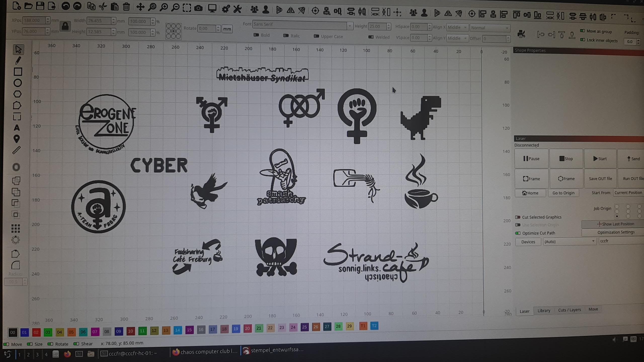Select the Create Text tool
644x362 pixels.
[17, 128]
